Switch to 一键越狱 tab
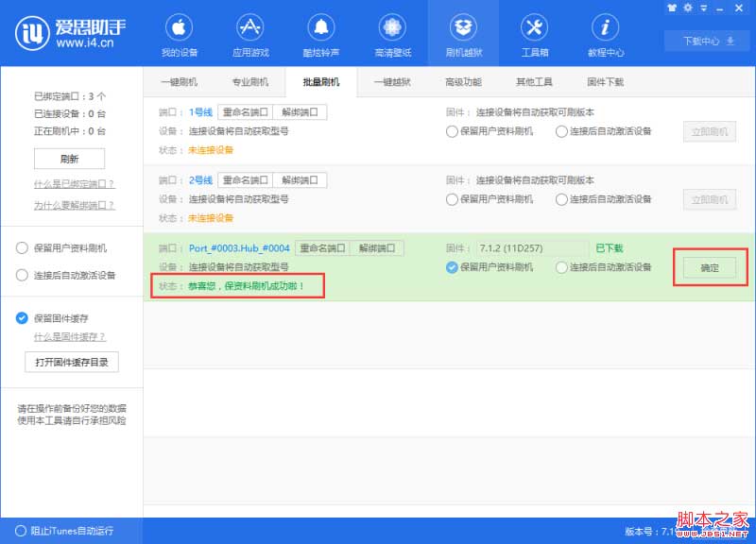The height and width of the screenshot is (544, 756). tap(392, 82)
